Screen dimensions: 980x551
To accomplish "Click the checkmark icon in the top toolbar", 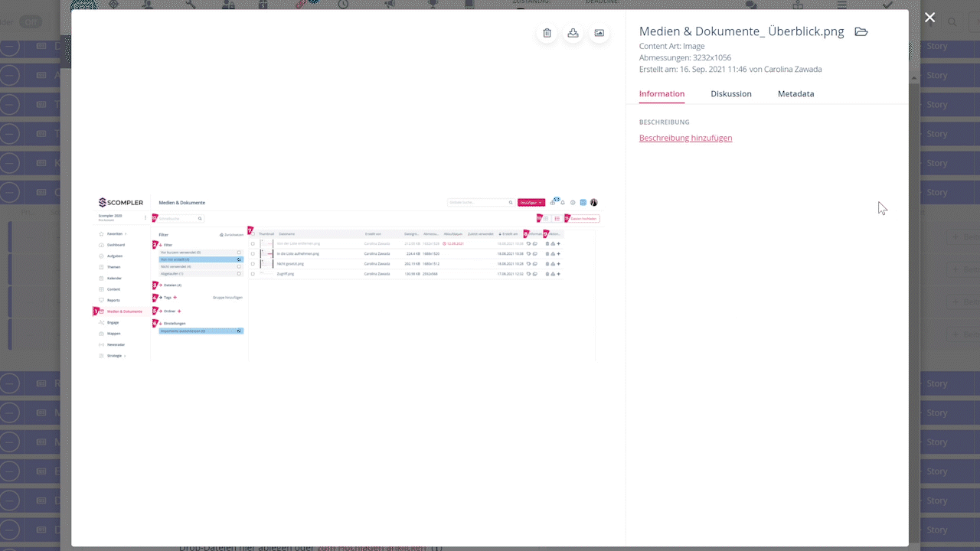I will click(x=887, y=5).
